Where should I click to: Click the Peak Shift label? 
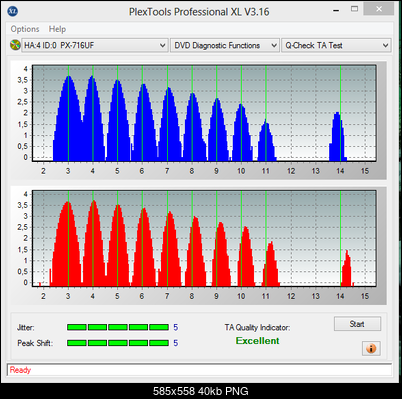tap(35, 343)
